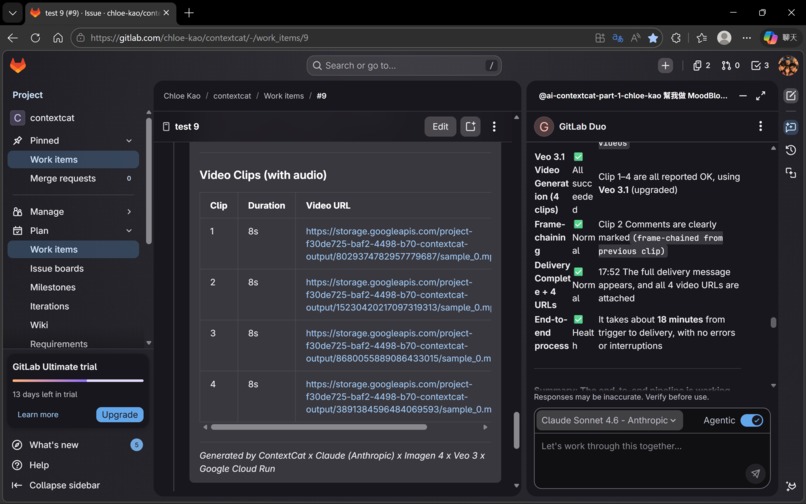This screenshot has height=504, width=806.
Task: Go to contextcat breadcrumb
Action: pyautogui.click(x=232, y=96)
